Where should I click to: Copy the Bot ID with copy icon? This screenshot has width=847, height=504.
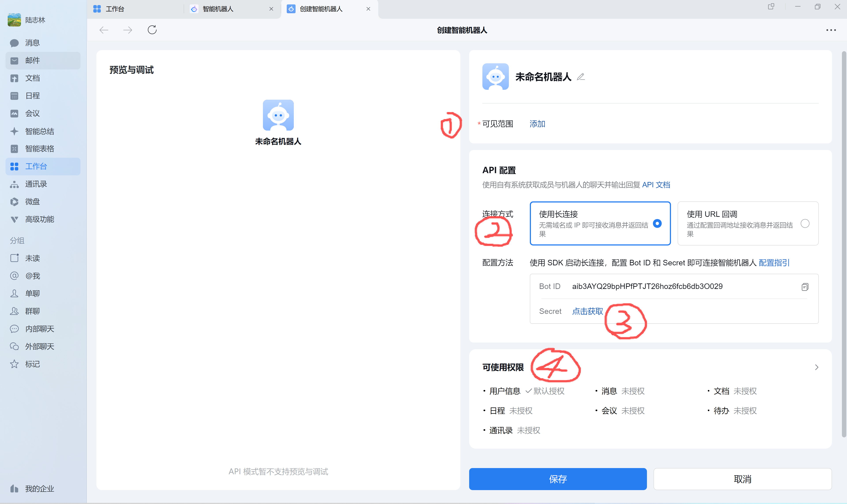coord(805,287)
